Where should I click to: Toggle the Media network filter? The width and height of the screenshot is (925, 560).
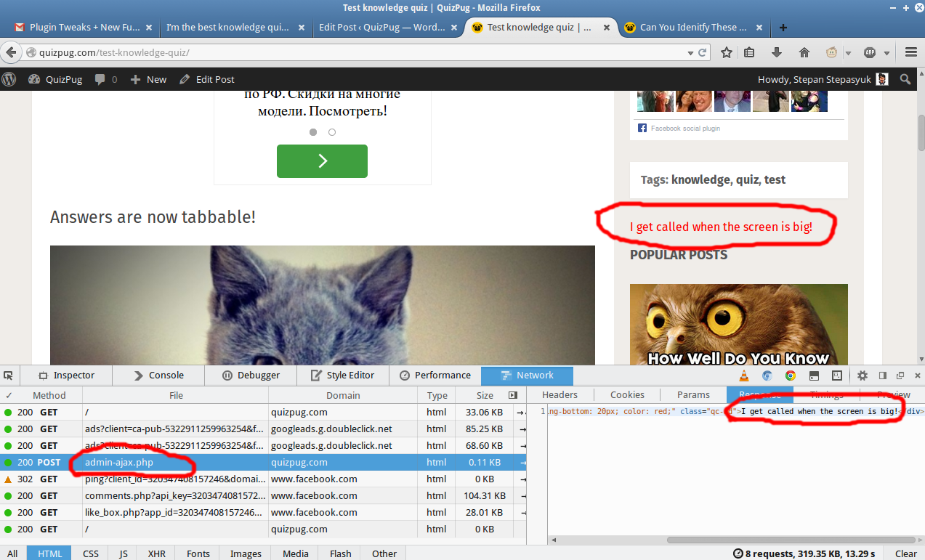[x=296, y=553]
